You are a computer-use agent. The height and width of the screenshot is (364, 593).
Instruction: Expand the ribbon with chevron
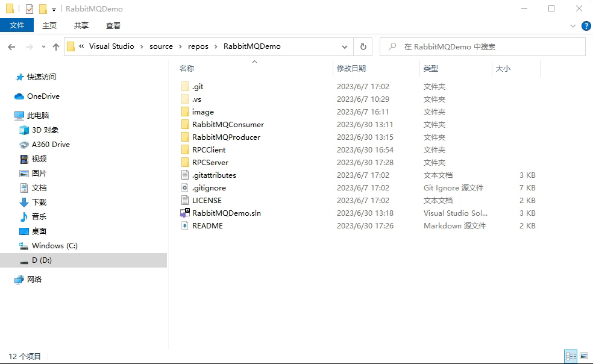[573, 26]
